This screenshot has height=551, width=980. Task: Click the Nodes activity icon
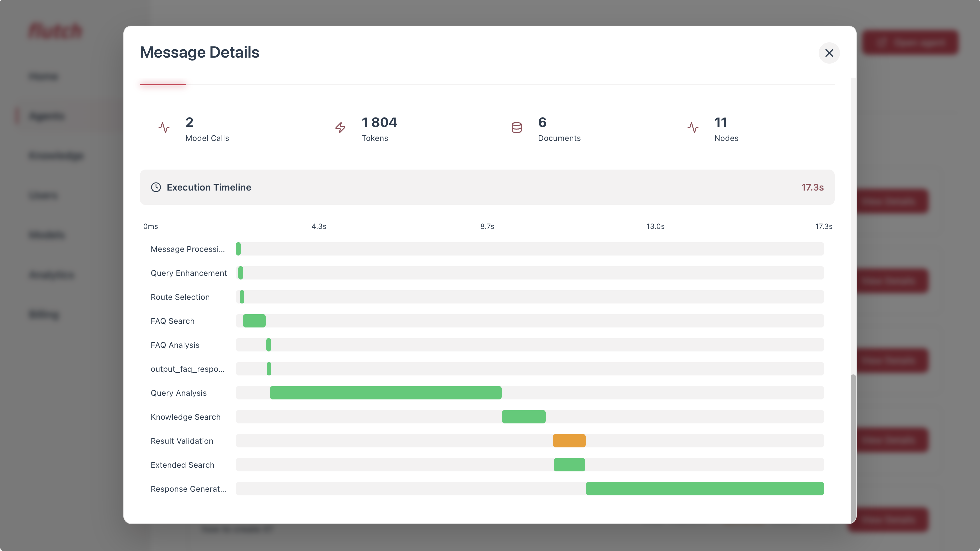tap(693, 128)
